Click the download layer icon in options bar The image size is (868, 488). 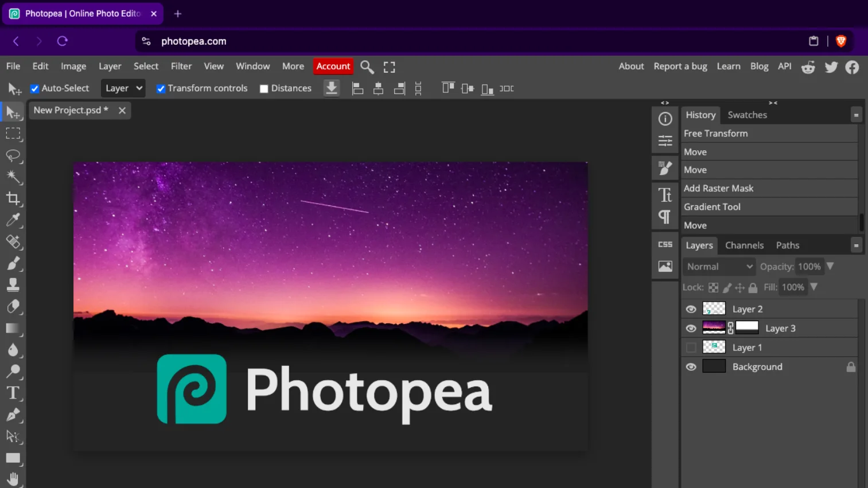tap(332, 88)
